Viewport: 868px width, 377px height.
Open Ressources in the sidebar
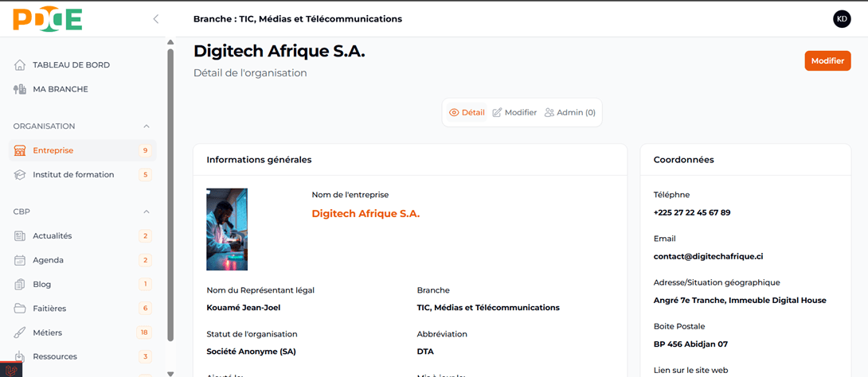click(x=55, y=356)
